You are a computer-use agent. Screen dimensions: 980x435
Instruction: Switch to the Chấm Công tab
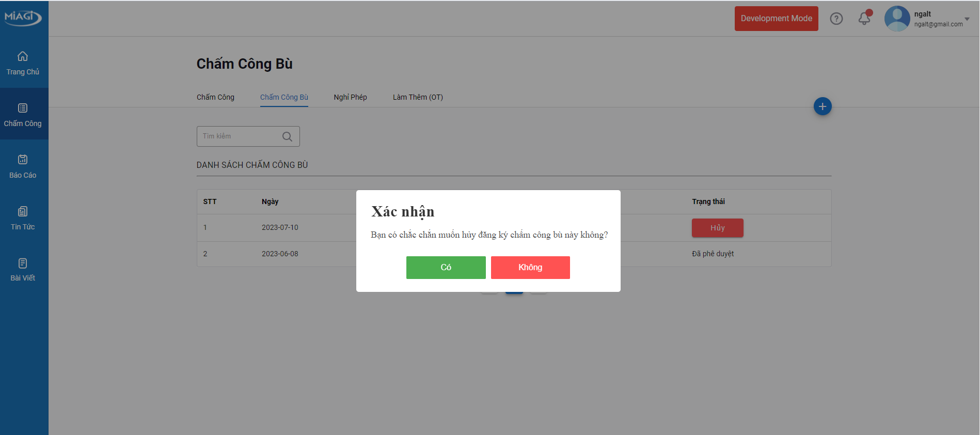[215, 97]
